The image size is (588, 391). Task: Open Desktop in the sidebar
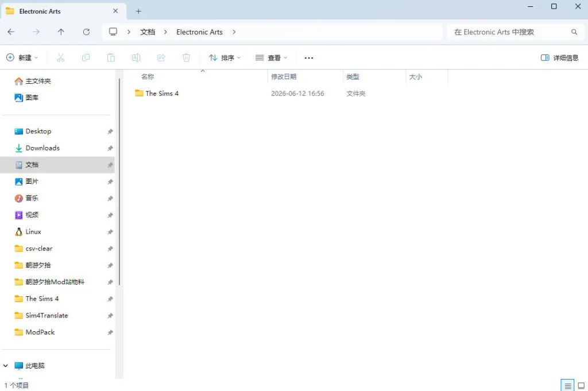[38, 131]
